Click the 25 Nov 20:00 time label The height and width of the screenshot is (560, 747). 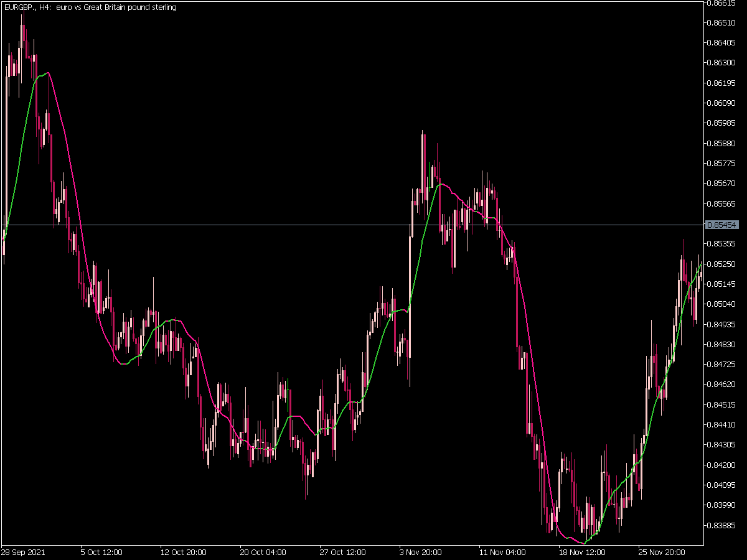pos(661,552)
